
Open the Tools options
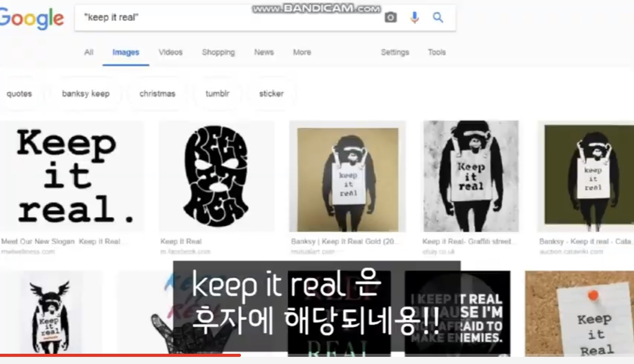(x=436, y=52)
